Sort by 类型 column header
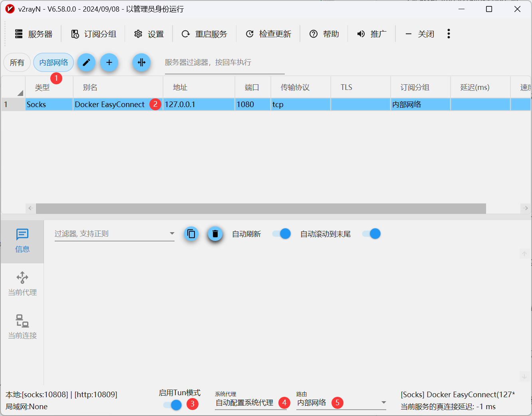Viewport: 532px width, 416px height. tap(49, 88)
